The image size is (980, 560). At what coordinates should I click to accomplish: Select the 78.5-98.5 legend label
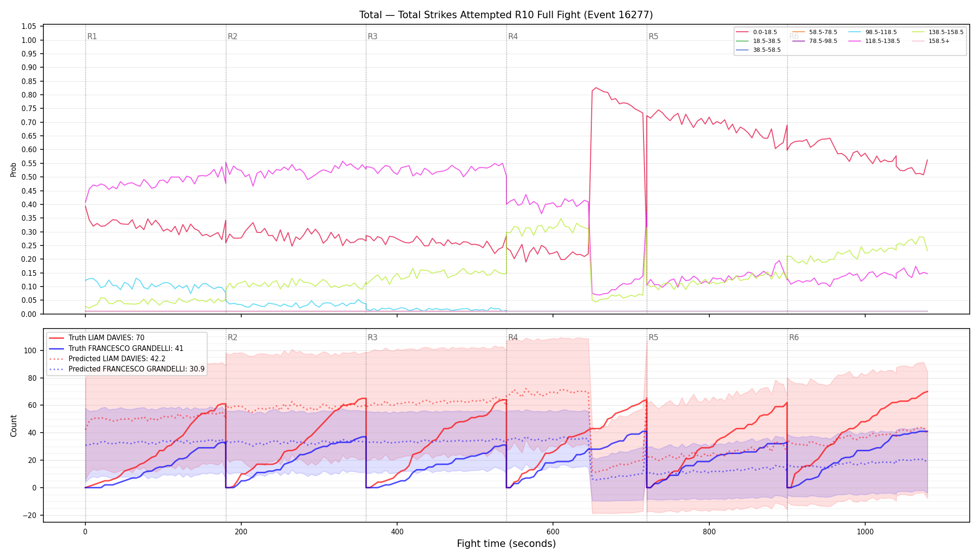click(x=823, y=41)
